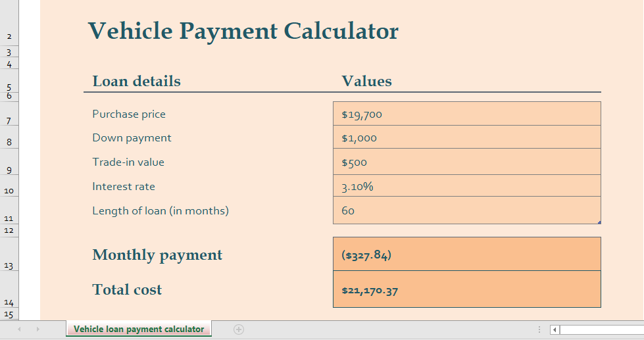Select the loan length cell showing 60

click(466, 210)
